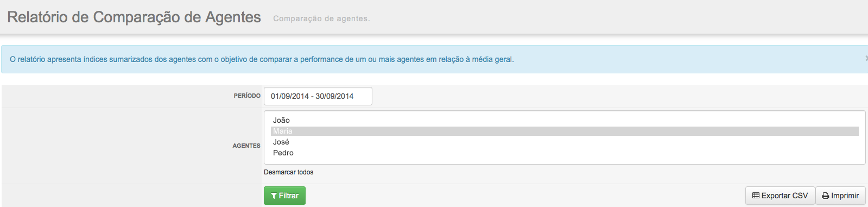Image resolution: width=868 pixels, height=207 pixels.
Task: Click the Relatório de Comparação de Agentes heading
Action: click(x=134, y=17)
